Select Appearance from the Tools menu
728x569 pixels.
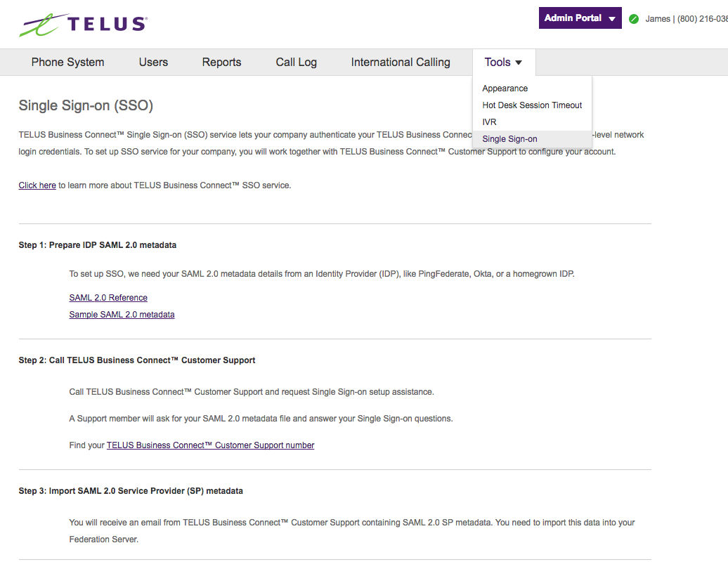pyautogui.click(x=505, y=89)
